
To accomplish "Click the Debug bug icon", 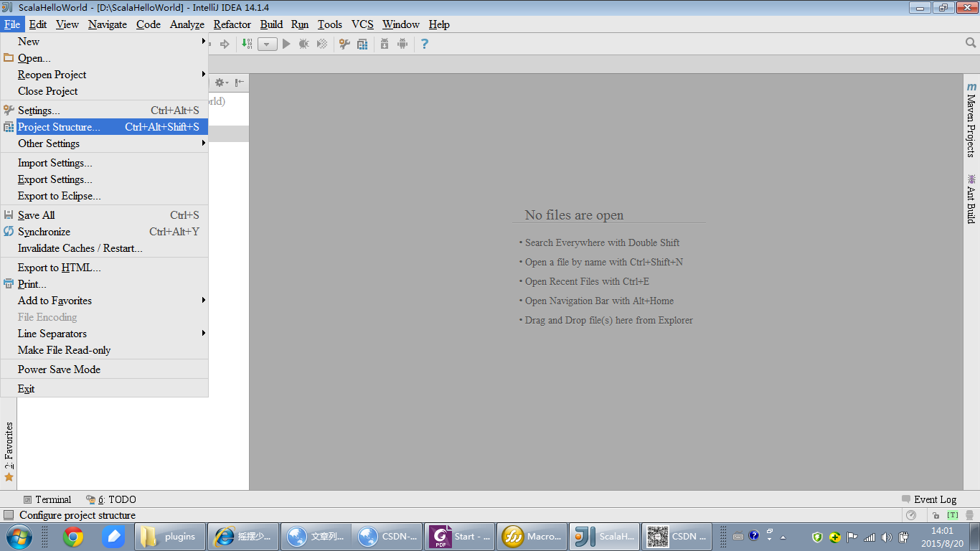I will [304, 44].
